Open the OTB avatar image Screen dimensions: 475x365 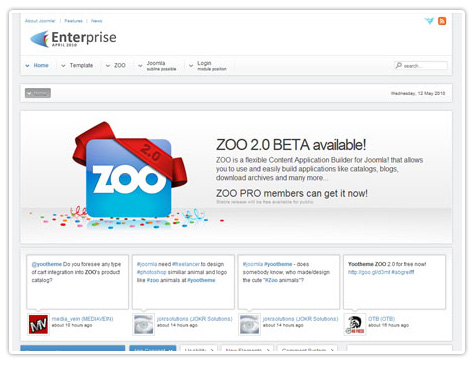[x=355, y=324]
